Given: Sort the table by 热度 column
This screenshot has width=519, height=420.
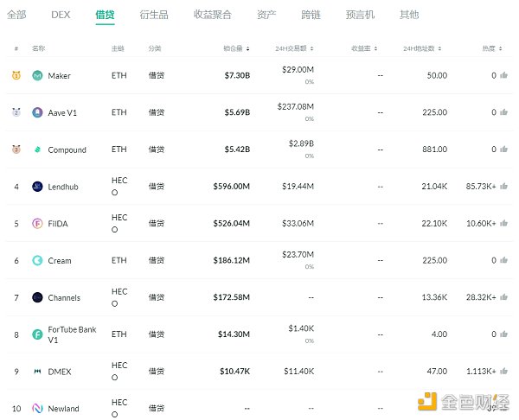Looking at the screenshot, I should pos(490,48).
